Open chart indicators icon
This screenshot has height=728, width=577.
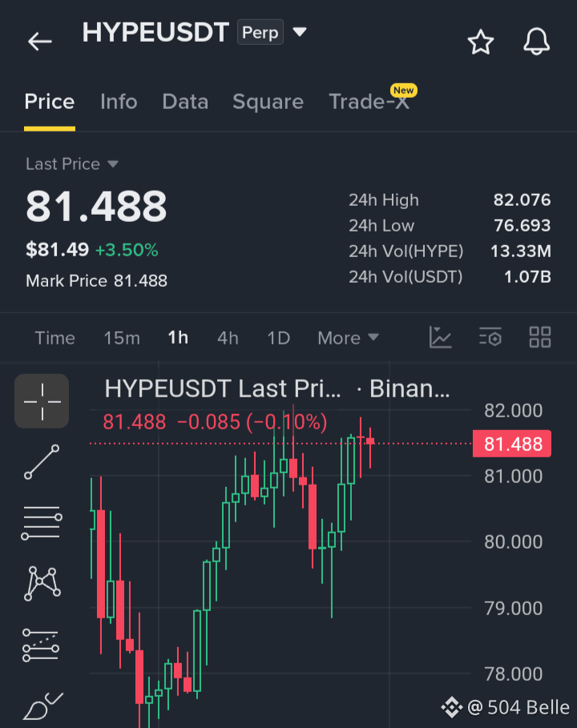pyautogui.click(x=440, y=337)
